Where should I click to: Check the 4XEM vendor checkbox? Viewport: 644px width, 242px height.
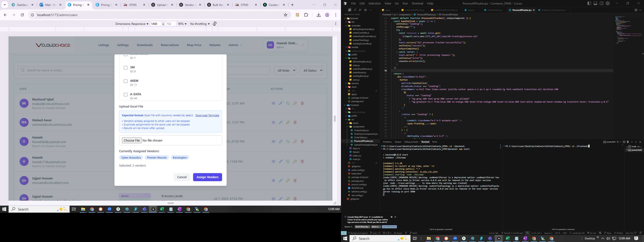[x=125, y=81]
